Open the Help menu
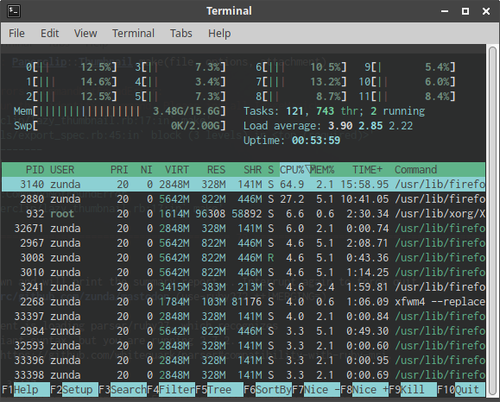500x402 pixels. point(219,33)
